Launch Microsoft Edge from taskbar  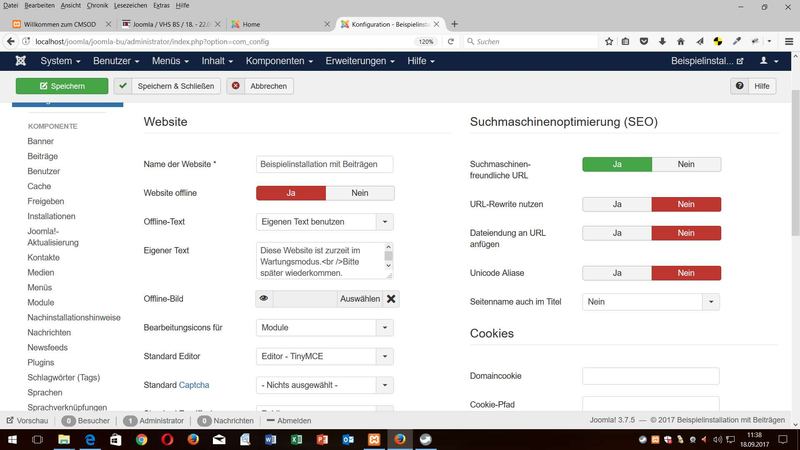point(90,439)
